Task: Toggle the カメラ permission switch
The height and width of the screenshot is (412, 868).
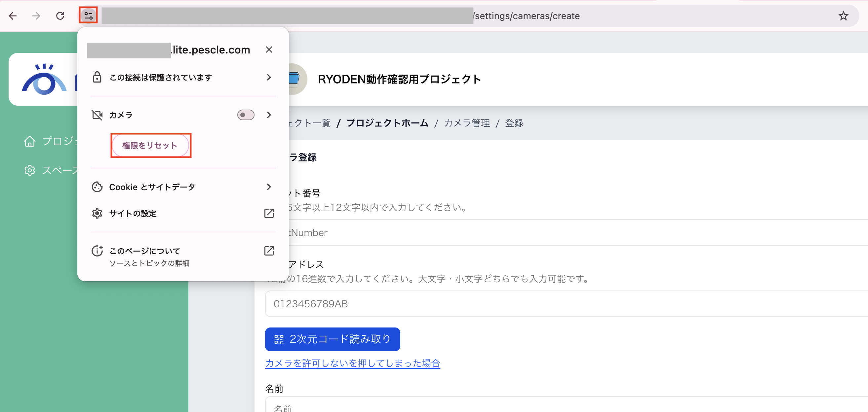Action: click(x=245, y=115)
